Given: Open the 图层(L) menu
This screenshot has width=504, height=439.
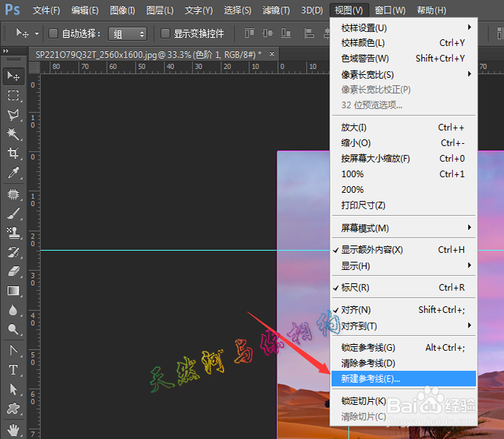Looking at the screenshot, I should tap(160, 10).
